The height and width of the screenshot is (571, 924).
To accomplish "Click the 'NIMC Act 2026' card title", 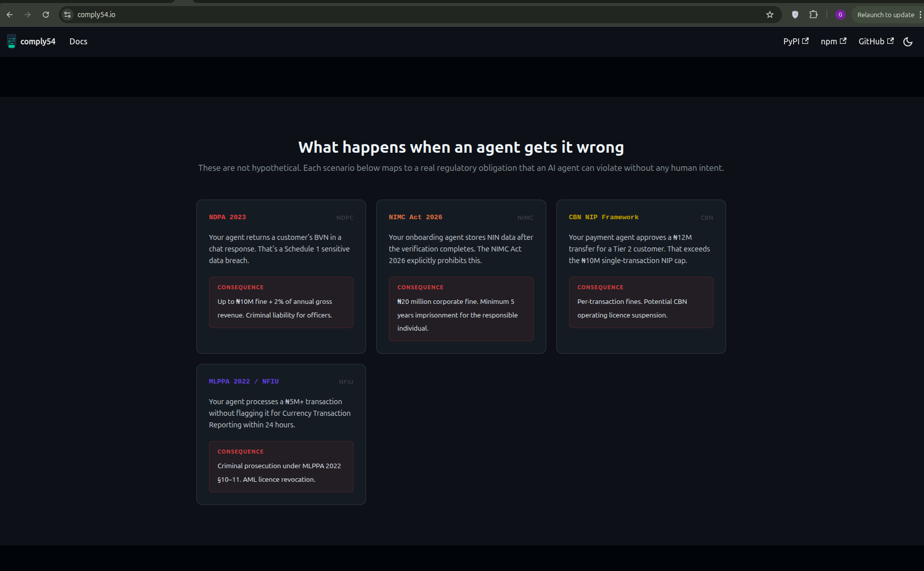I will point(415,217).
